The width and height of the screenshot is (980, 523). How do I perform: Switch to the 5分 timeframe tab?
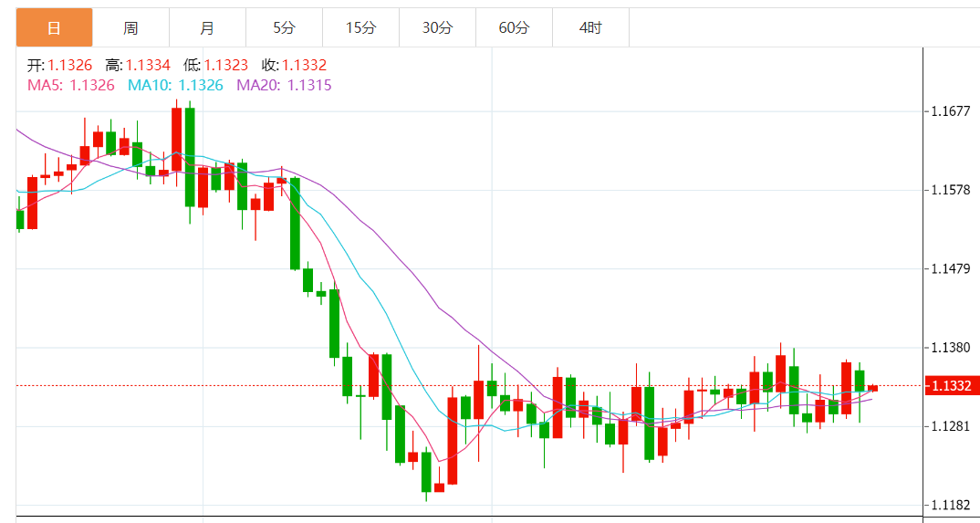click(x=284, y=28)
